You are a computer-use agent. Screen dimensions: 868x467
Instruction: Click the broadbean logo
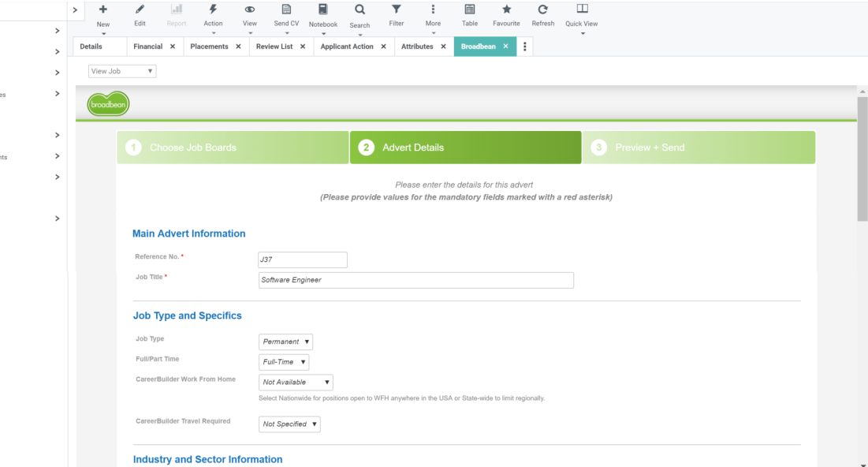108,104
